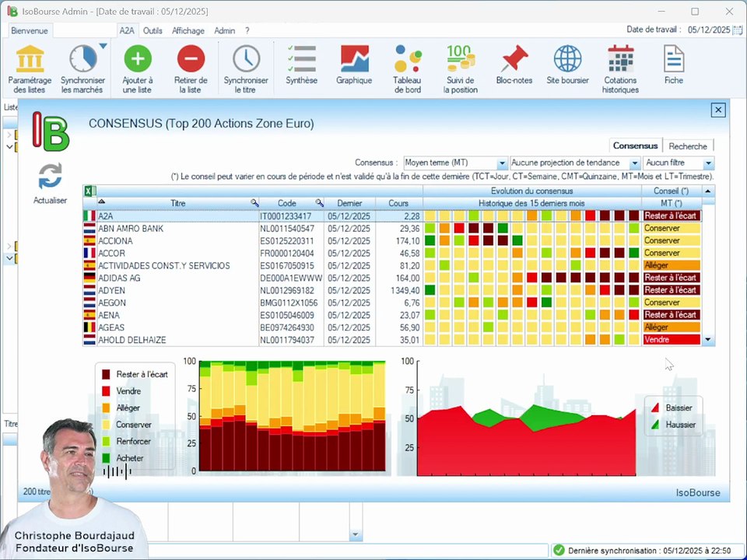747x560 pixels.
Task: Click AHOLD DELHAIZE Vendre advice cell
Action: [x=672, y=340]
